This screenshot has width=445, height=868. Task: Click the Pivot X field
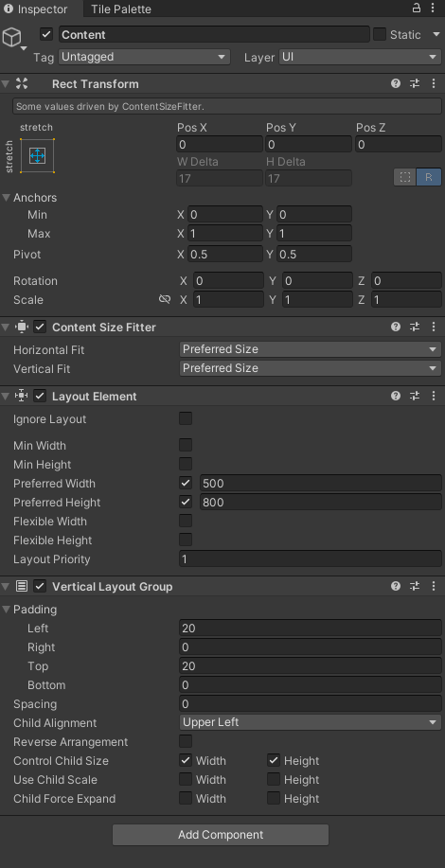coord(224,254)
